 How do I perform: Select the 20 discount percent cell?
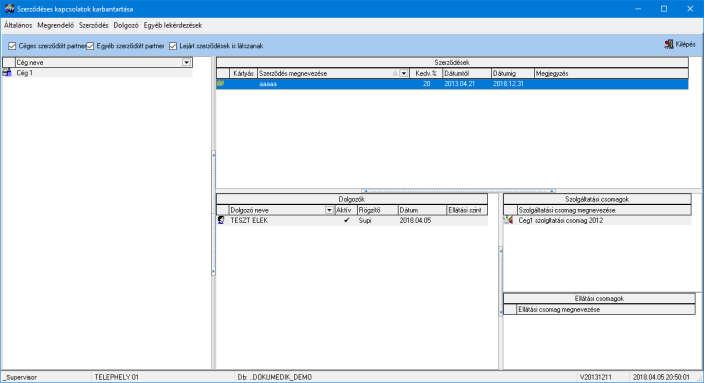click(426, 84)
